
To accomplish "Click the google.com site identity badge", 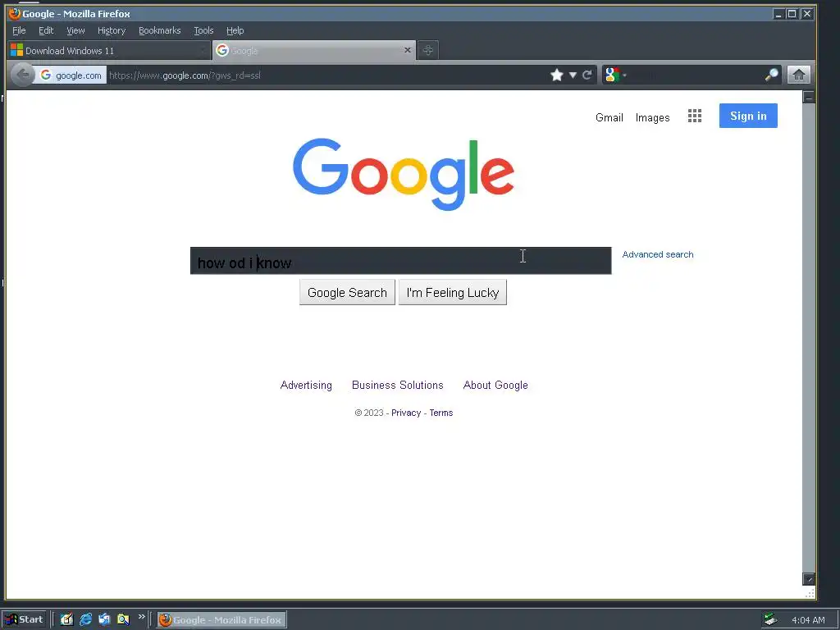I will coord(71,75).
